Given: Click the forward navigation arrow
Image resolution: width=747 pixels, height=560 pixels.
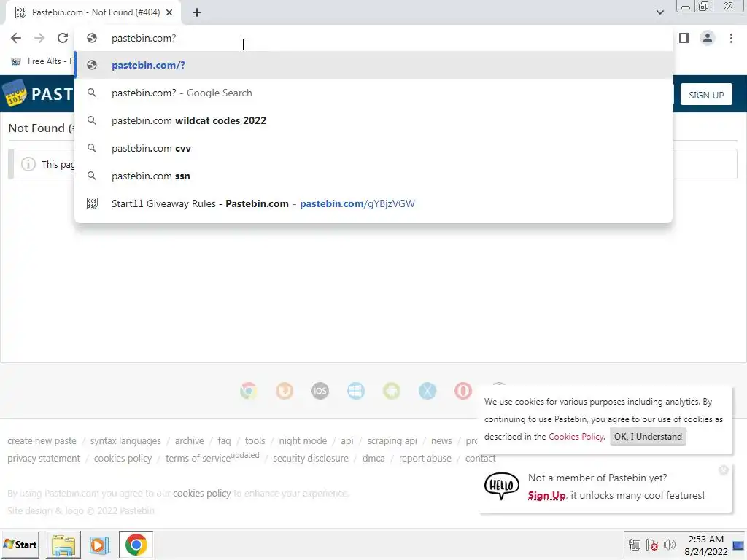Looking at the screenshot, I should coord(39,38).
